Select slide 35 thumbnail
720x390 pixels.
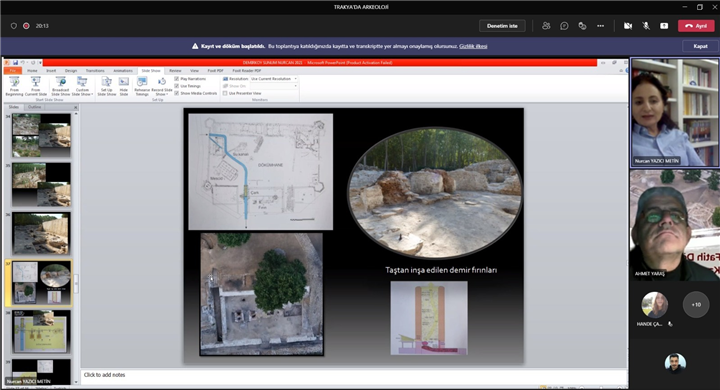tap(41, 185)
